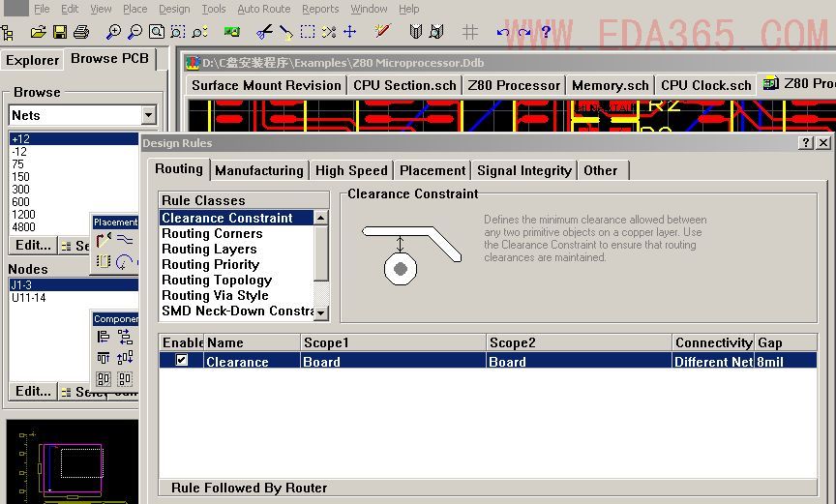
Task: Click Rule Classes list scroll down arrow
Action: 320,313
